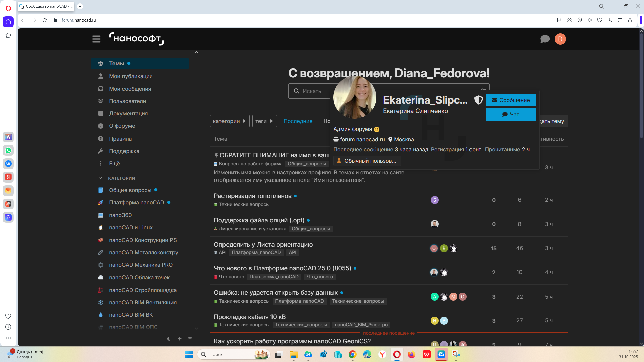Screen dimensions: 644x362
Task: Toggle dark mode moon icon in sidebar
Action: (169, 339)
